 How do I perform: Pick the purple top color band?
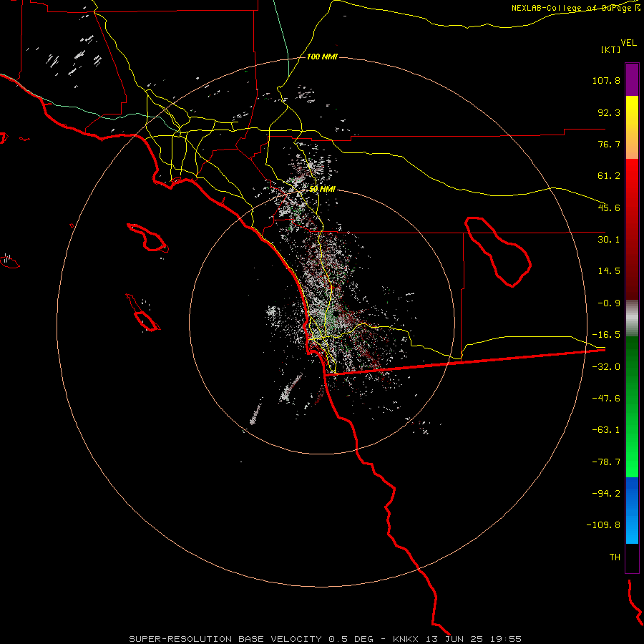[x=632, y=79]
